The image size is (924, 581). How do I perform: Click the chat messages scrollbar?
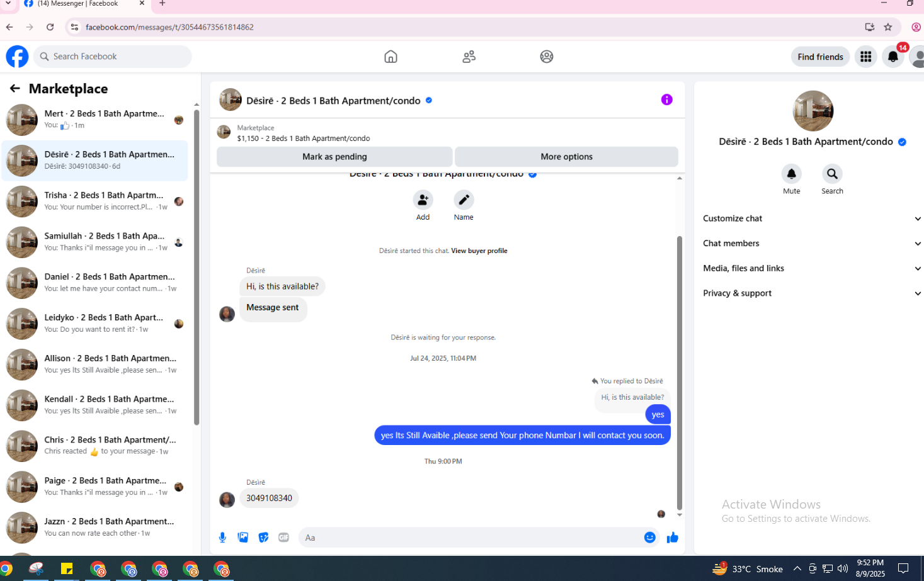tap(680, 373)
